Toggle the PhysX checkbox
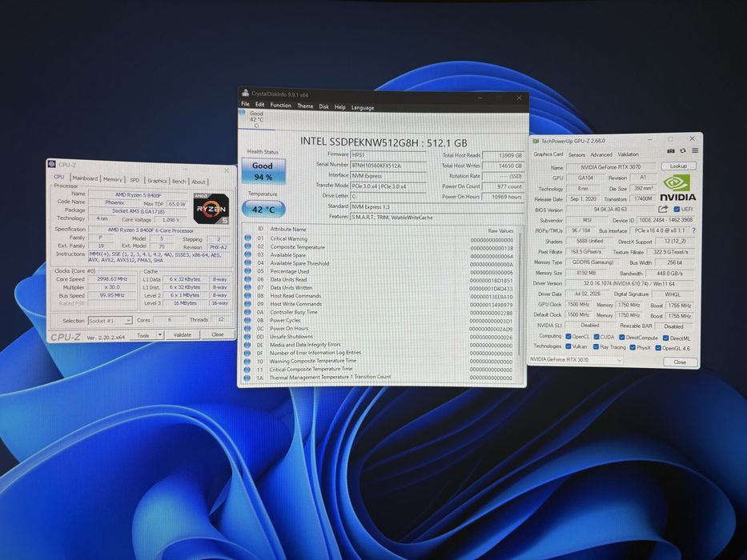 point(633,348)
